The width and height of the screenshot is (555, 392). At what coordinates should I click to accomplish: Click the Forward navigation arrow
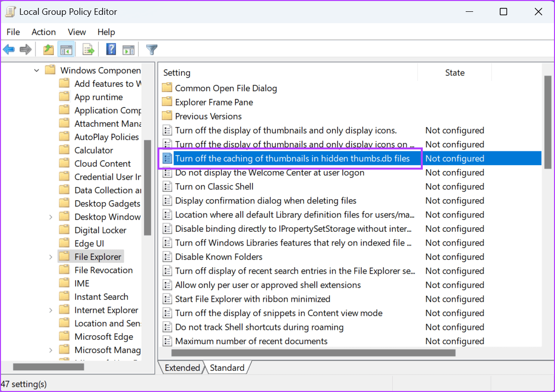26,49
